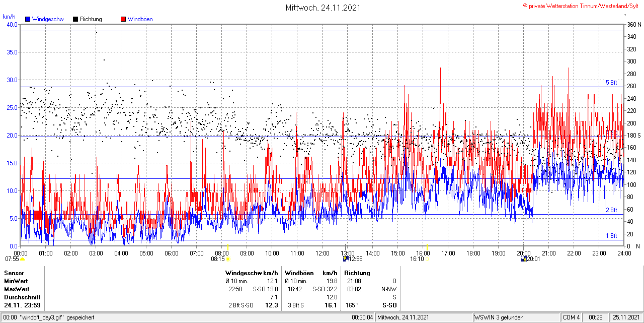Click the 22:50 max wind speed time

235,289
